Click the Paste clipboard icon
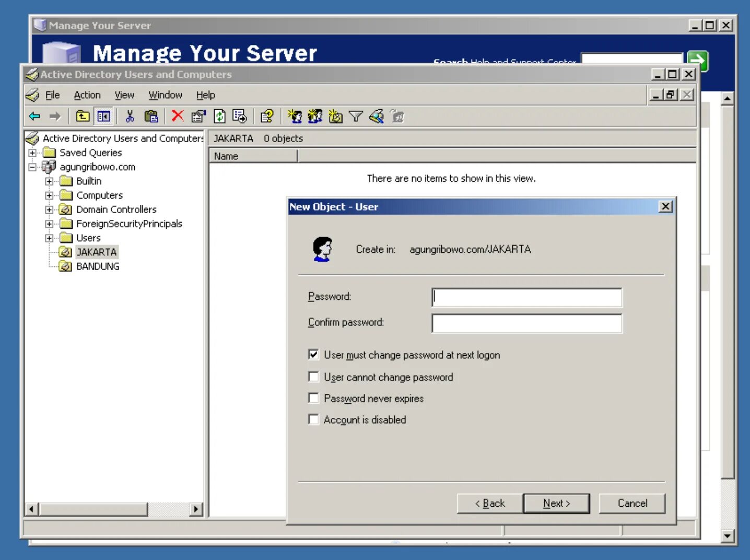The width and height of the screenshot is (750, 560). 151,116
